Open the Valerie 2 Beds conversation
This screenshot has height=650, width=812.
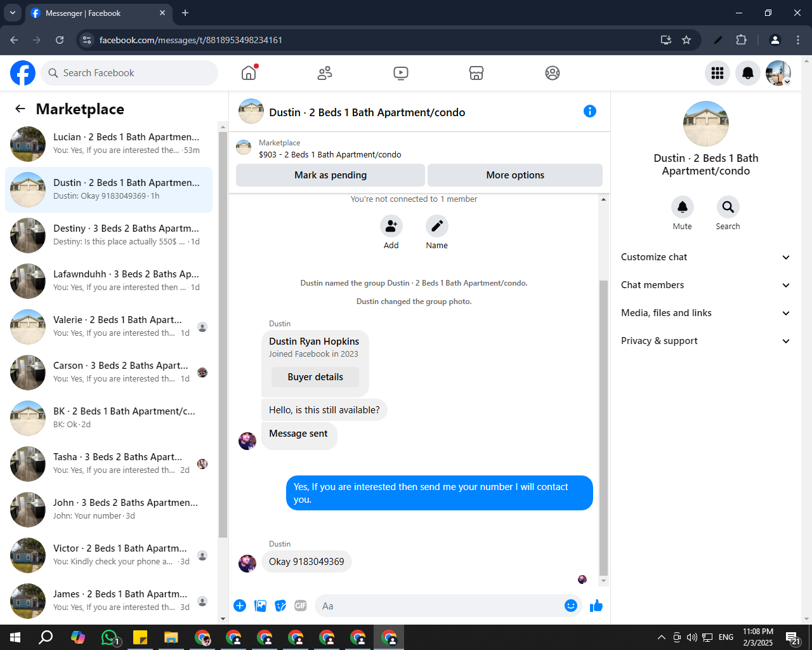coord(108,327)
